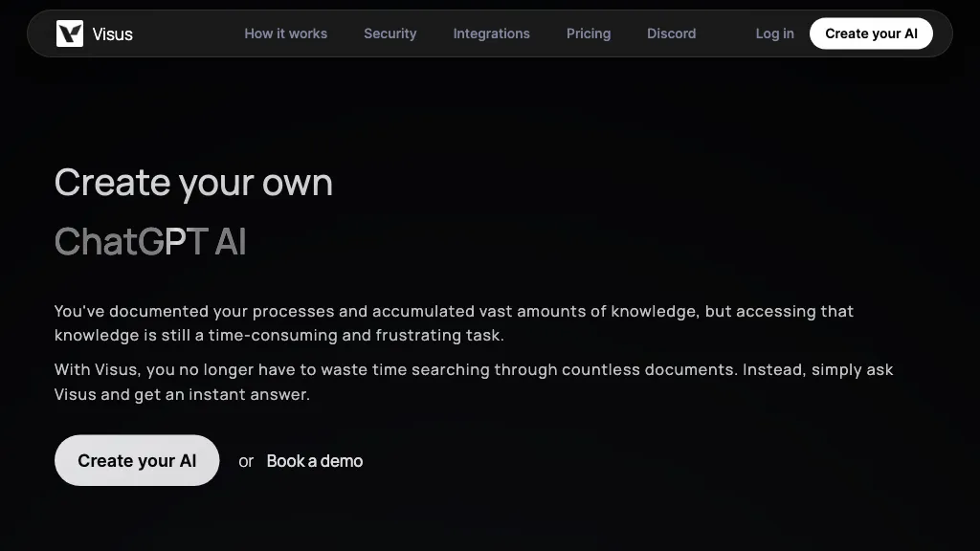Click the line starting "With Visus, you no longer"
The width and height of the screenshot is (980, 551).
coord(474,369)
